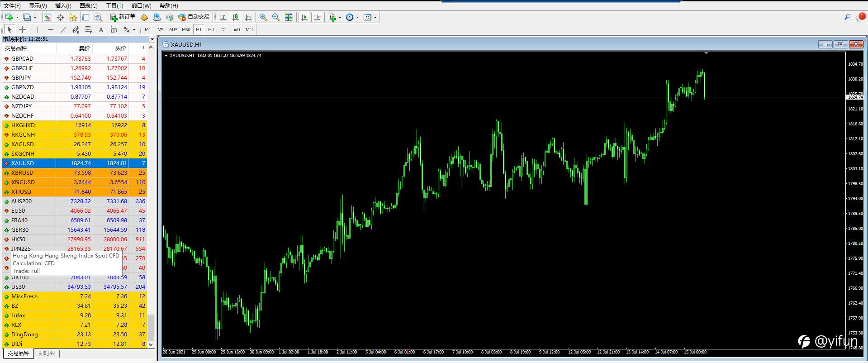The width and height of the screenshot is (868, 363).
Task: Open the search magnifier at top right
Action: point(847,17)
